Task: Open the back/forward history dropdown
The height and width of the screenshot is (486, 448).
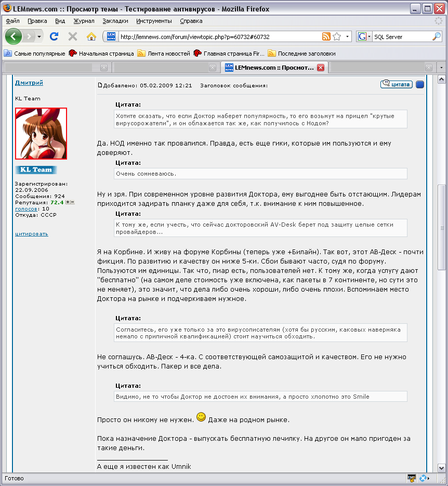Action: [39, 36]
